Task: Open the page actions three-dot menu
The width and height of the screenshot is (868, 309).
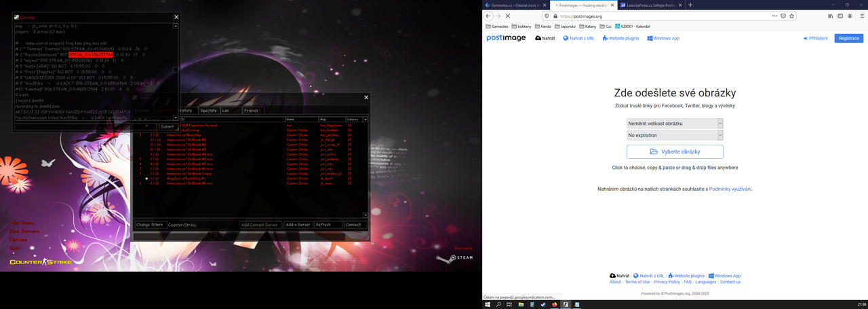Action: 775,16
